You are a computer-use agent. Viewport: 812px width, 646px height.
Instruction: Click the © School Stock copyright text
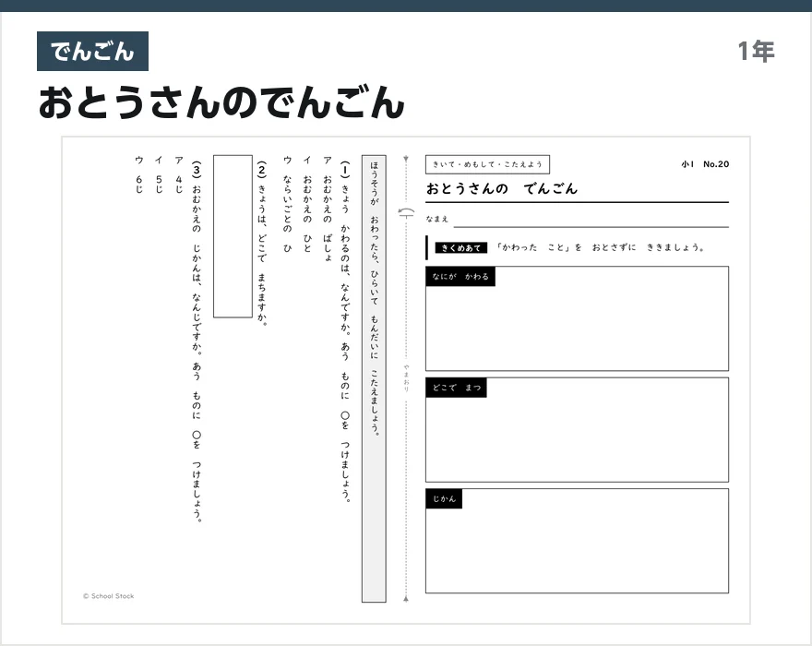pos(108,596)
